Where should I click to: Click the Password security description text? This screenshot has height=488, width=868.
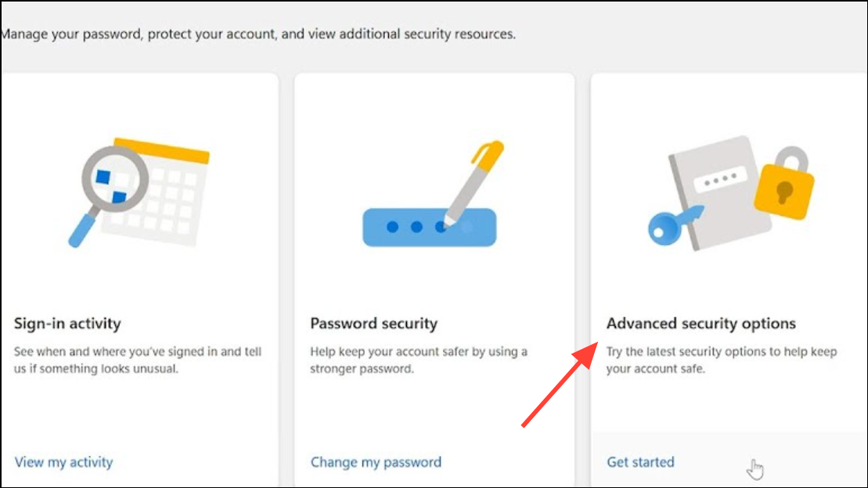pos(419,360)
